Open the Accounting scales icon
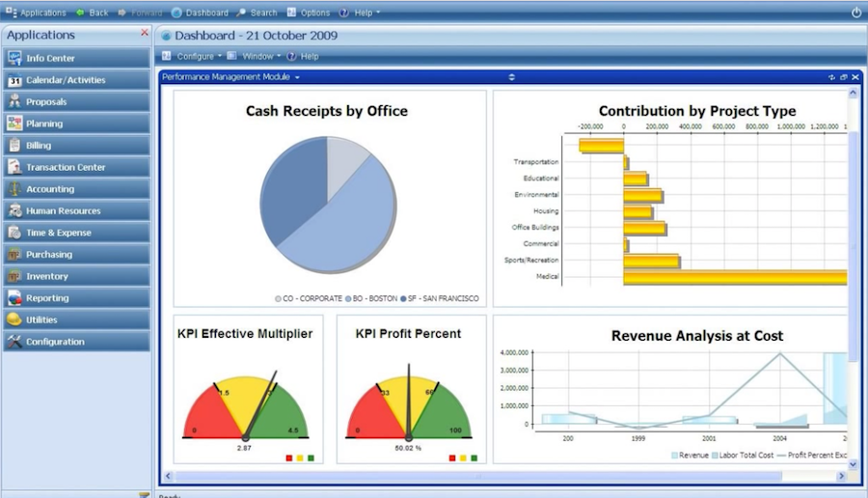 (14, 189)
